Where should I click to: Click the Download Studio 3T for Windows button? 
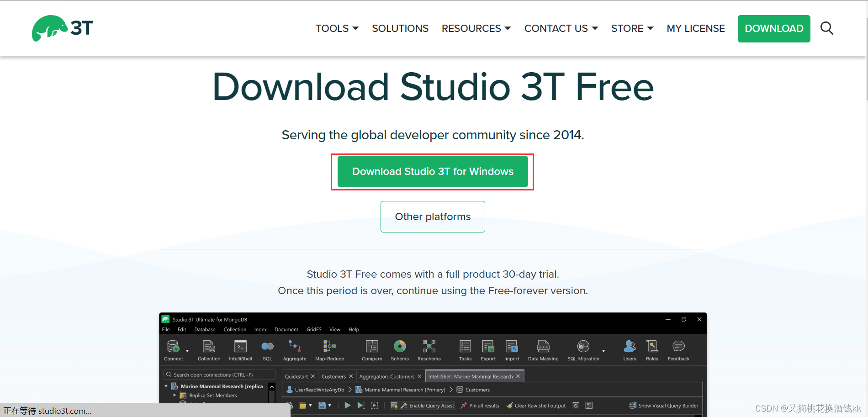point(433,171)
